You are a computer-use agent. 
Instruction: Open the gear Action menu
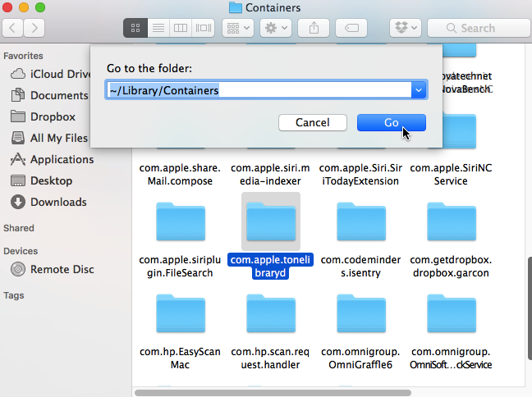point(276,28)
